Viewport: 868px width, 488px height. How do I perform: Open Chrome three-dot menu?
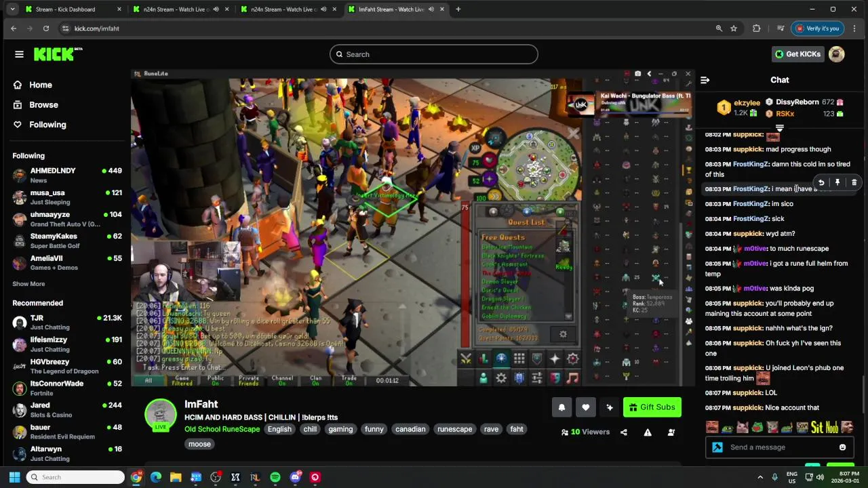854,28
